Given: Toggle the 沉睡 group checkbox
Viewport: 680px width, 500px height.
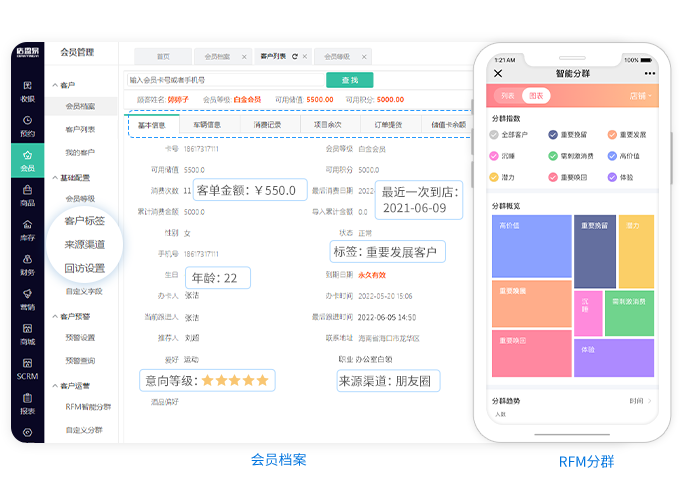Looking at the screenshot, I should coord(494,156).
